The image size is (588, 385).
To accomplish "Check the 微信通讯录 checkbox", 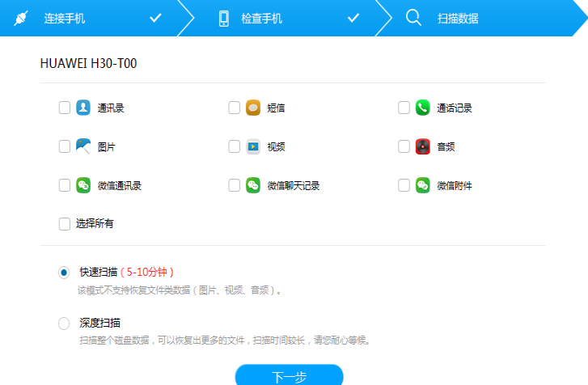I will [x=65, y=185].
